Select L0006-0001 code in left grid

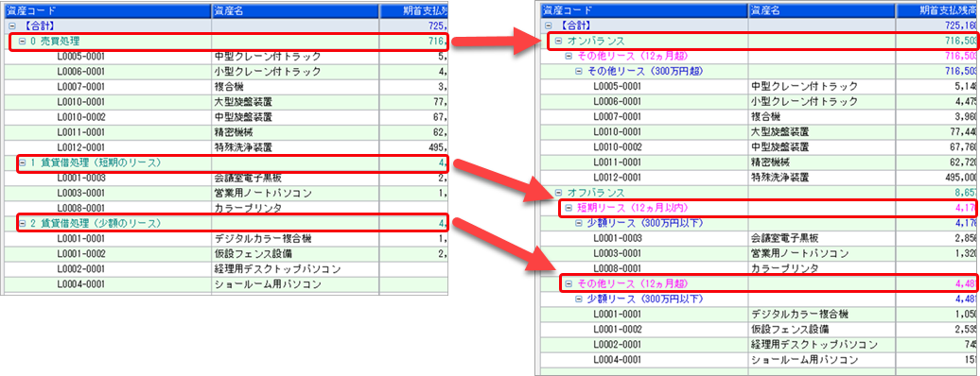[x=80, y=71]
